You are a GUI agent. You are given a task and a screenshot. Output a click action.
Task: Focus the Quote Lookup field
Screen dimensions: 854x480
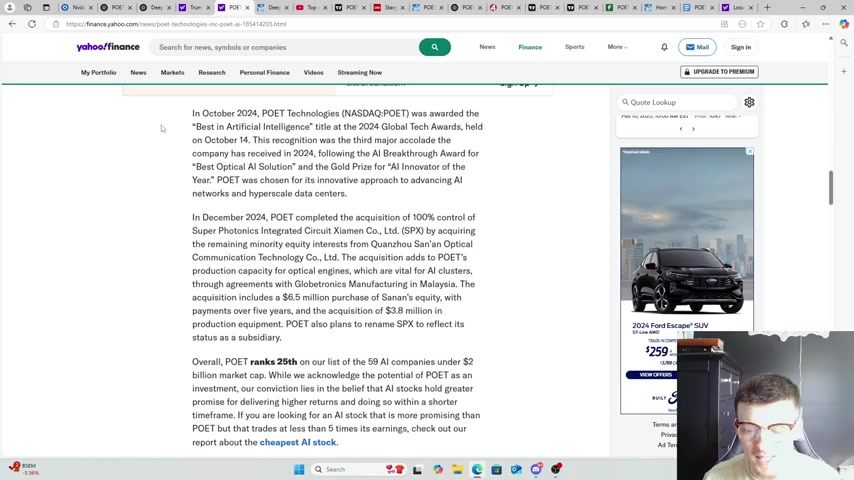click(677, 102)
